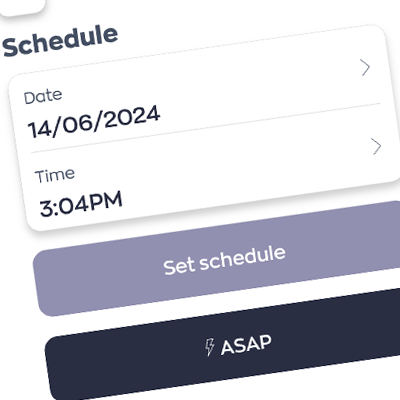This screenshot has width=400, height=400.
Task: Click the Time field label
Action: tap(55, 176)
